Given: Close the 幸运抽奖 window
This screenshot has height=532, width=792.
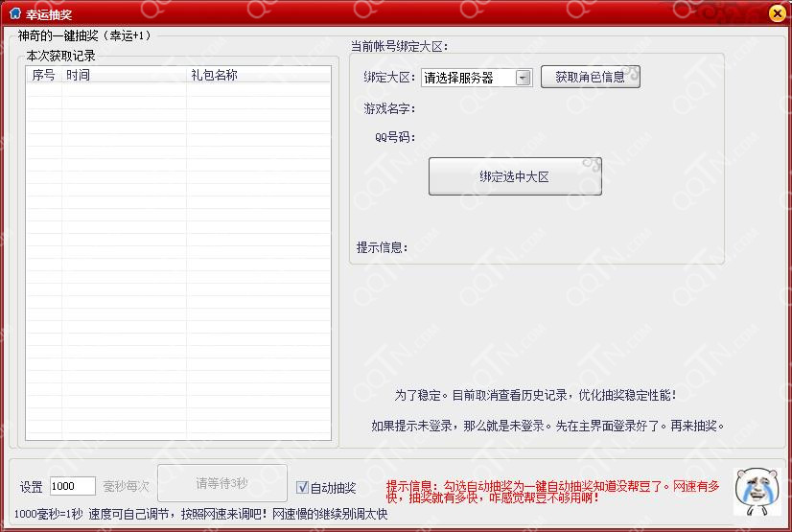Looking at the screenshot, I should pyautogui.click(x=777, y=13).
